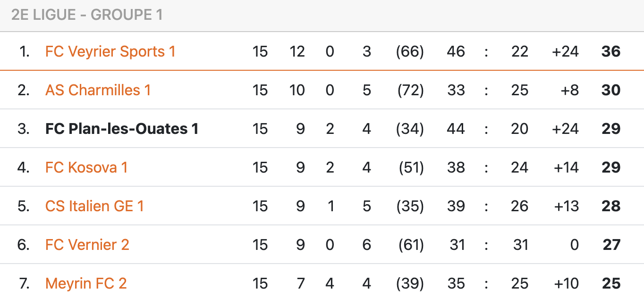
Task: Click the (72) value in AS Charmilles row
Action: [410, 90]
